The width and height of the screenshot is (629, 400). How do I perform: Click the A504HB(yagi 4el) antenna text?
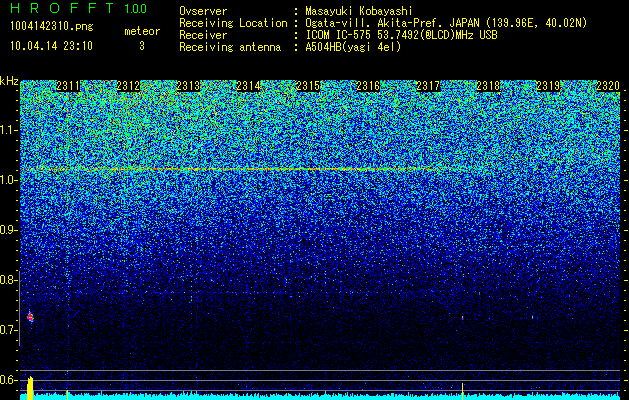353,47
